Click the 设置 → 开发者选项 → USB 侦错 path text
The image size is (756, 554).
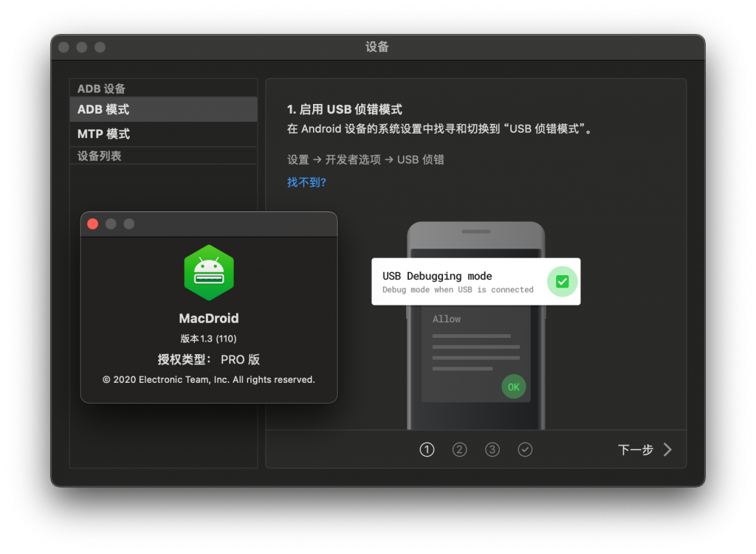pyautogui.click(x=365, y=159)
